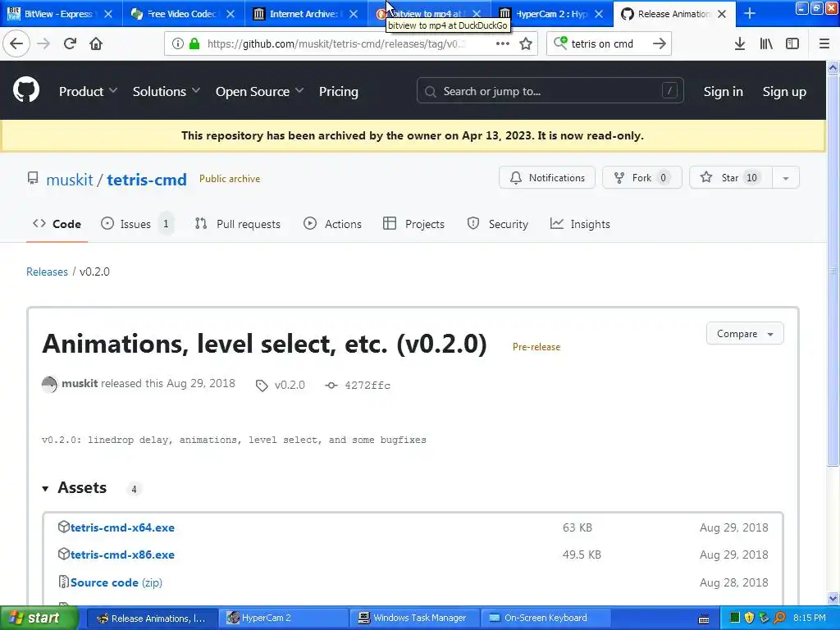Click the green square tray icon
This screenshot has width=840, height=630.
[x=735, y=619]
